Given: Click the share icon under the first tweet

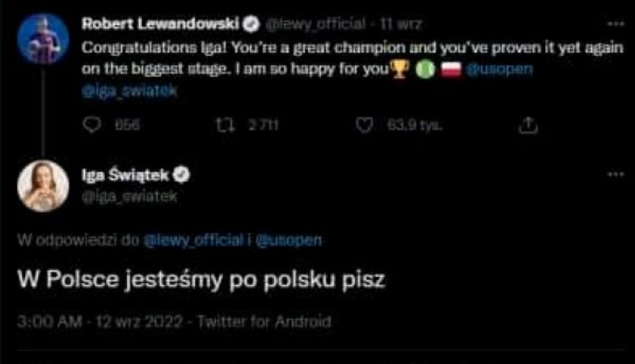Looking at the screenshot, I should pos(528,125).
